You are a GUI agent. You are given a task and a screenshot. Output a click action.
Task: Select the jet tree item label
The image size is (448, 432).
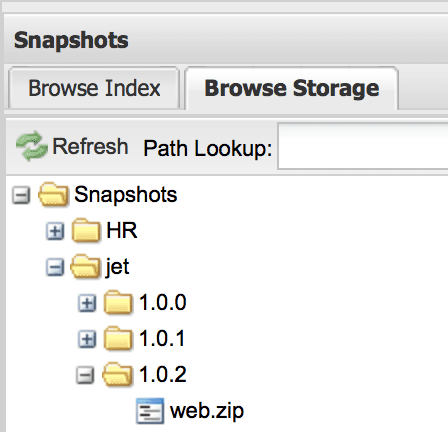[117, 266]
